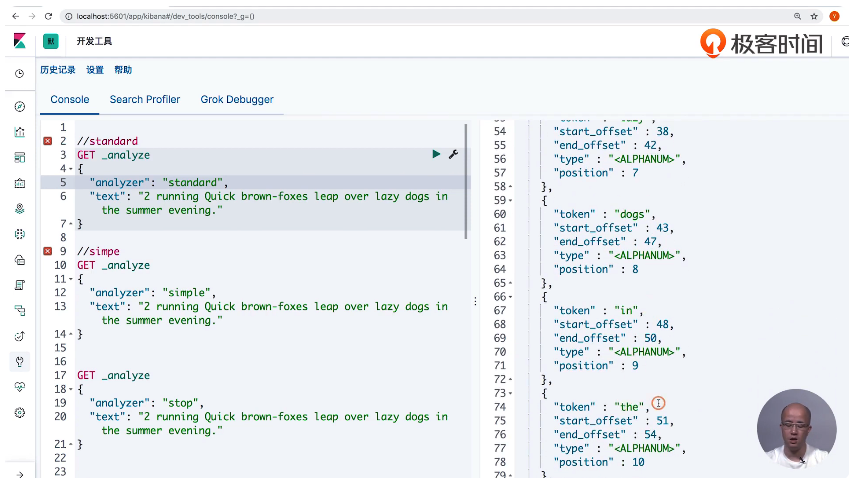The height and width of the screenshot is (478, 849).
Task: Open the wrench options for the request
Action: pos(453,154)
